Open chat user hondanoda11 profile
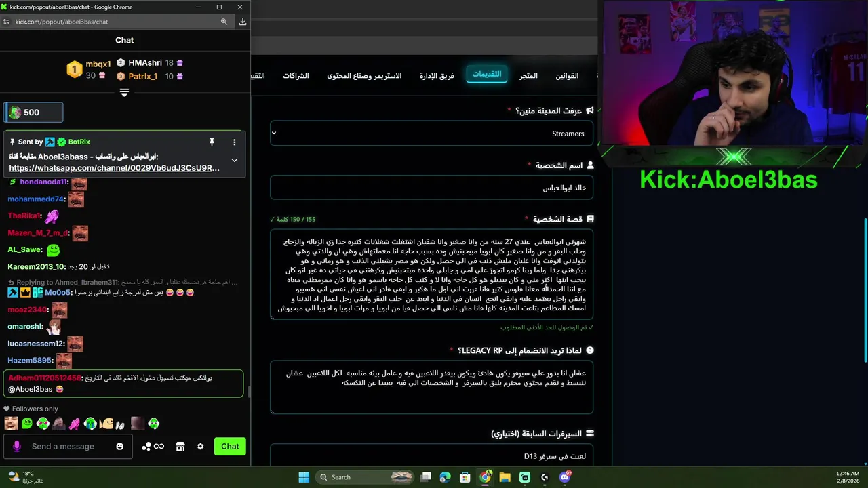The image size is (868, 488). [43, 182]
